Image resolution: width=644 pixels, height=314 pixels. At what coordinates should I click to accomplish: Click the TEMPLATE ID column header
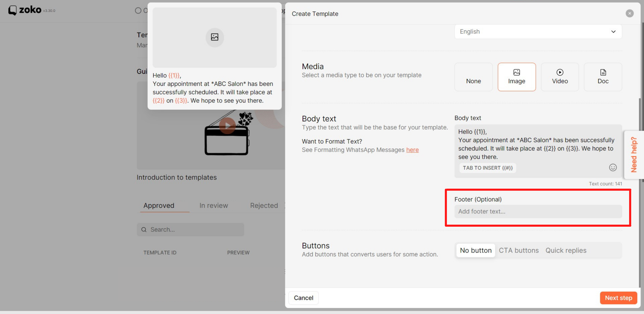click(x=160, y=253)
